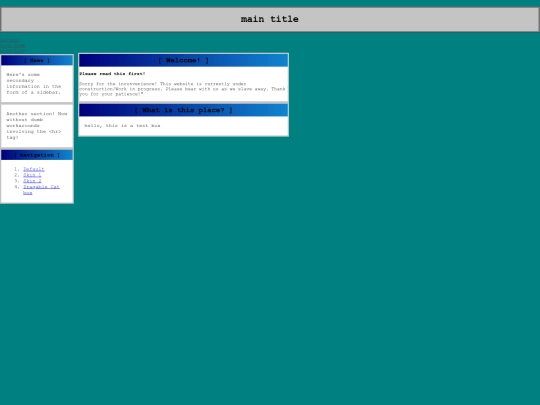Click the '[ navigation ]' sidebar header
This screenshot has width=540, height=405.
(37, 155)
